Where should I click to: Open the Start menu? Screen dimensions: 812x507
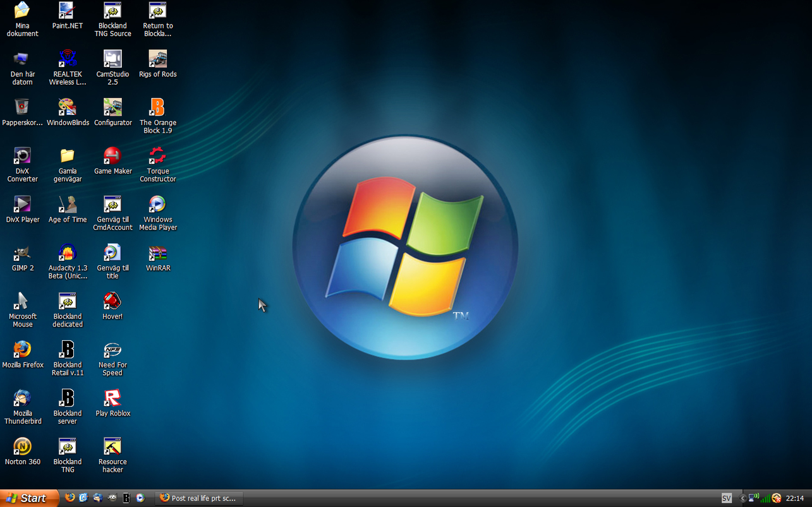29,498
